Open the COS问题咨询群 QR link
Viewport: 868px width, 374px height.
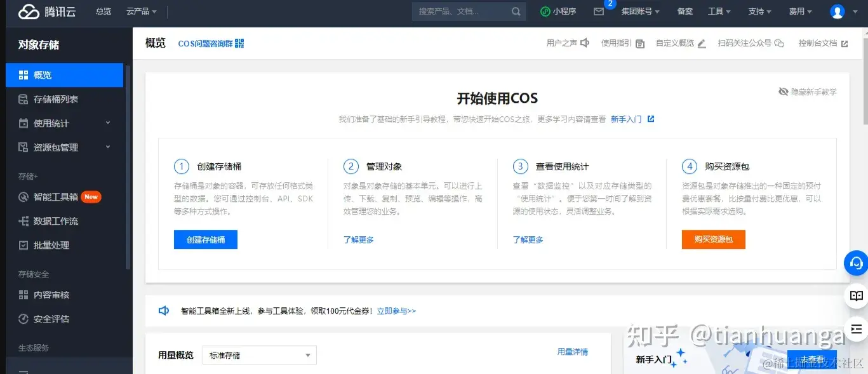click(211, 43)
